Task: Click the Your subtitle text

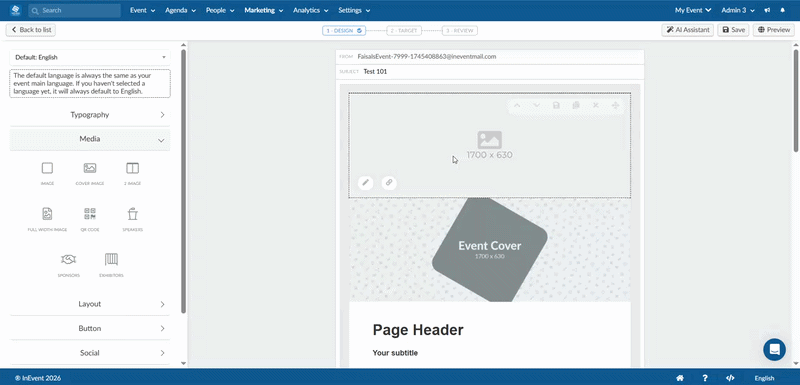Action: pyautogui.click(x=395, y=353)
